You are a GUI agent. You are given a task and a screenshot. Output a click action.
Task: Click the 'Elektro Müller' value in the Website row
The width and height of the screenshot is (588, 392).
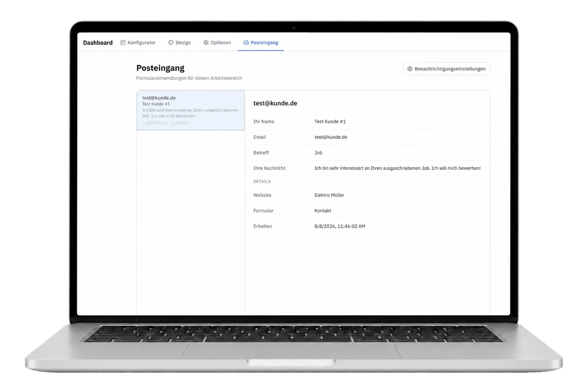(329, 195)
